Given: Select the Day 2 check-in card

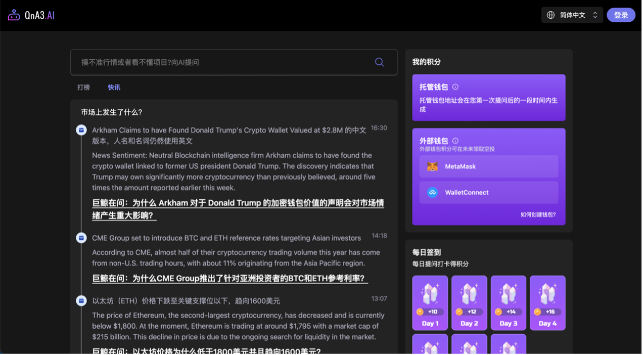Looking at the screenshot, I should click(x=469, y=302).
